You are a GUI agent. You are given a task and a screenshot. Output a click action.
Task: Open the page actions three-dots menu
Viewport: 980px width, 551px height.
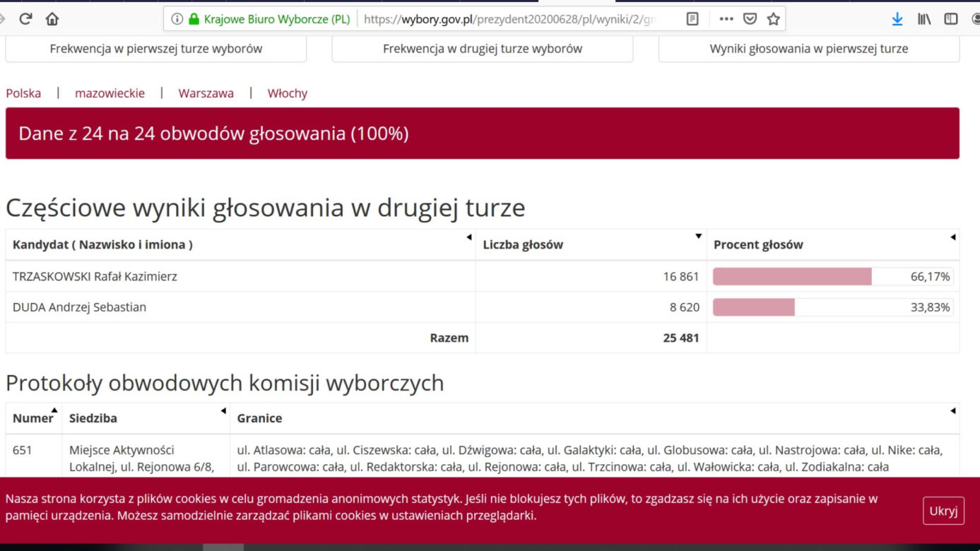coord(726,19)
